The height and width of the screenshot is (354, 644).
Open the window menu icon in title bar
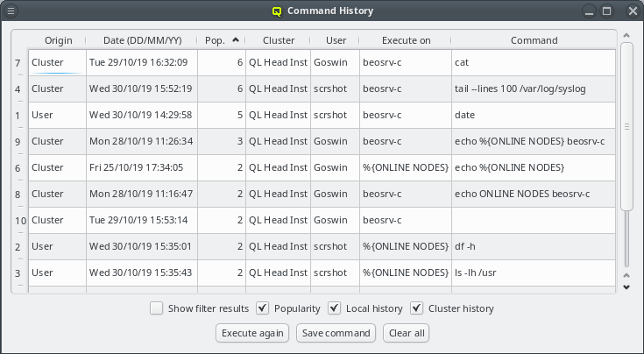tap(11, 11)
